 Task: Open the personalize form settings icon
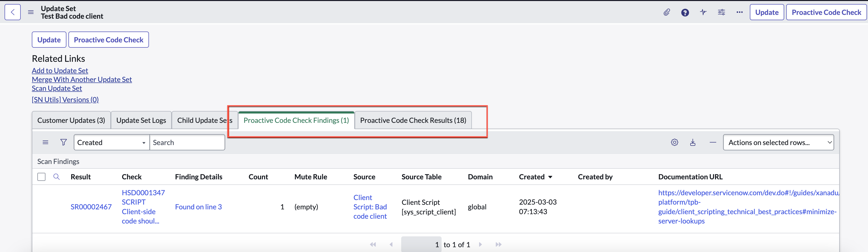tap(721, 12)
